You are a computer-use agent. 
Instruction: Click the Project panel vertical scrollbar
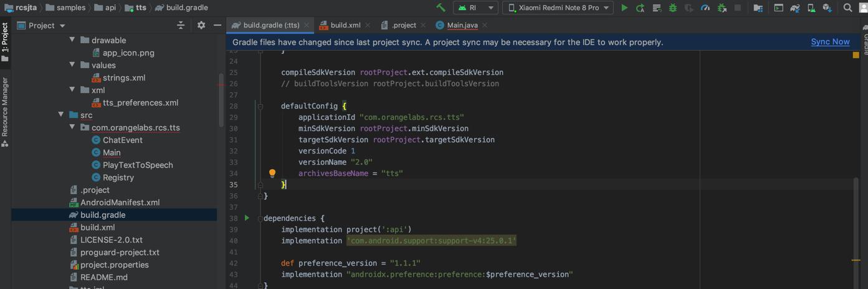point(221,100)
